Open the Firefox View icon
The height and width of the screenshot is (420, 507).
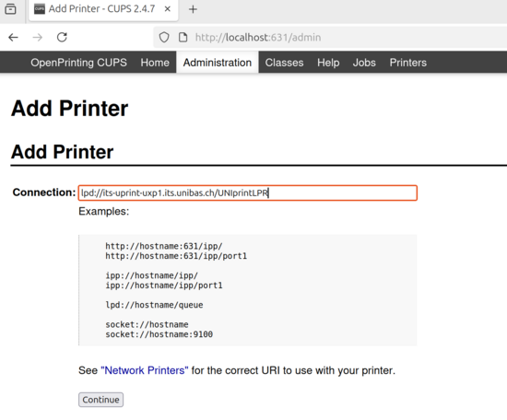click(10, 9)
